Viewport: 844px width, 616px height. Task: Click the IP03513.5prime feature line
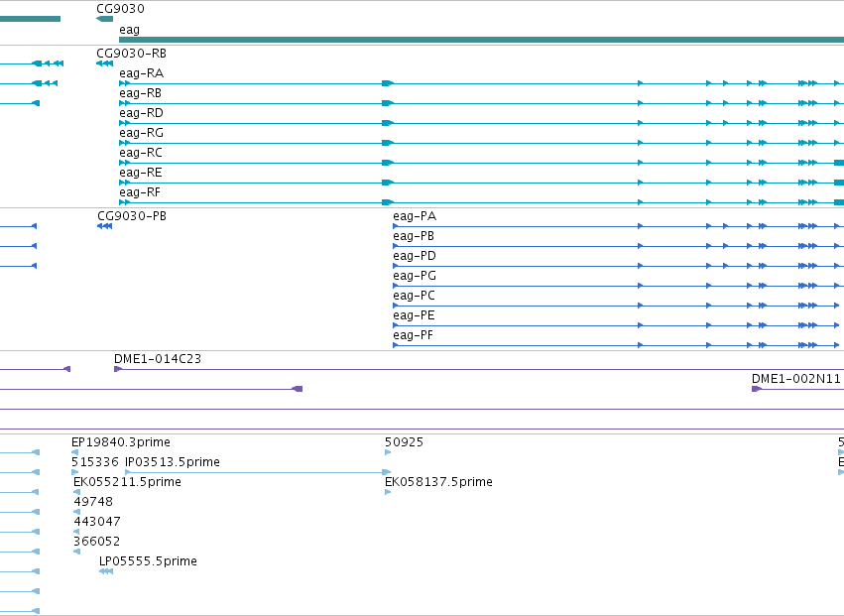[257, 473]
